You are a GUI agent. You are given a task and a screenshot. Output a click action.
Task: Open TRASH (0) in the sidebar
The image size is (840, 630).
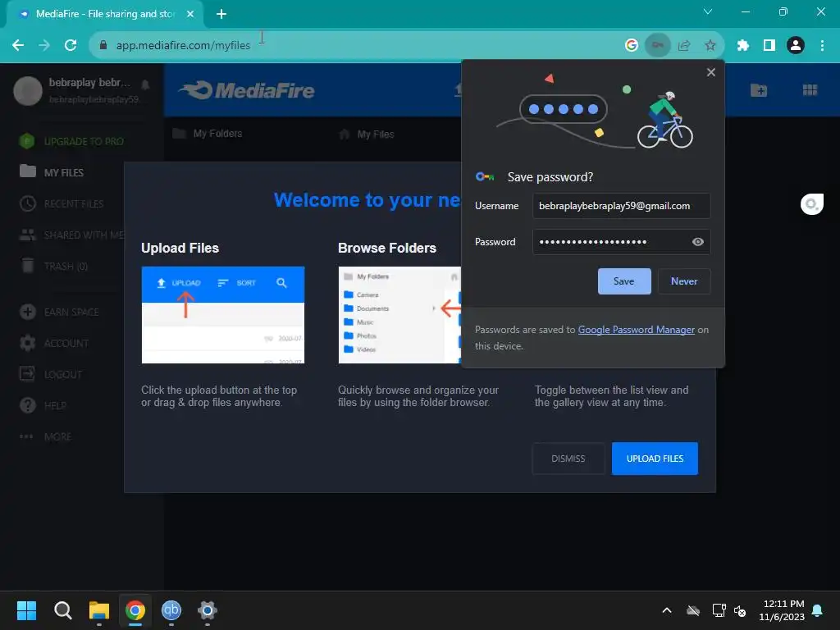pos(53,267)
